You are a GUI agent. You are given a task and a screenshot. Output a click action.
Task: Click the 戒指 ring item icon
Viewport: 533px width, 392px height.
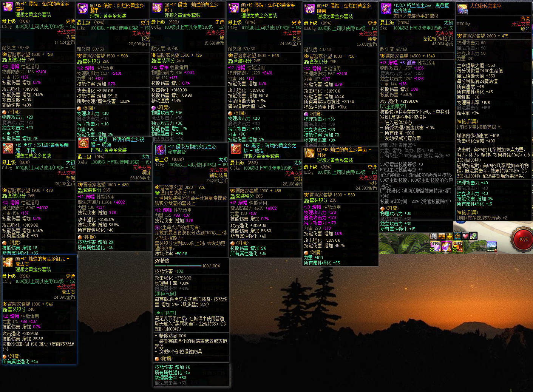pos(236,149)
